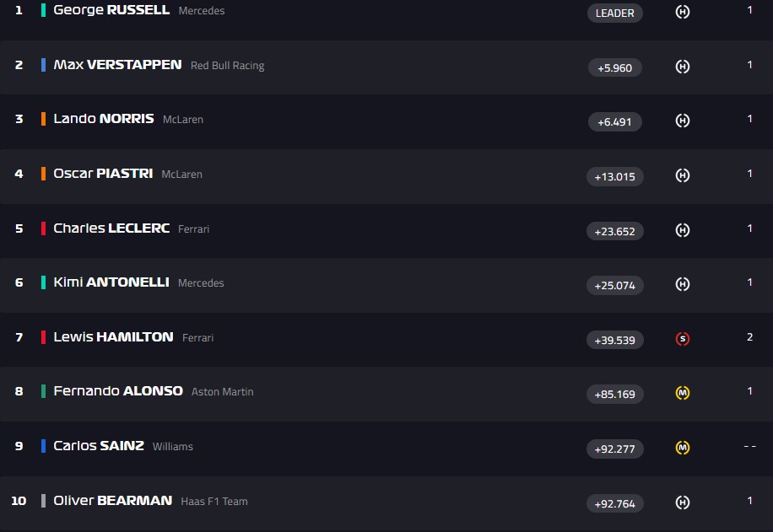Image resolution: width=773 pixels, height=532 pixels.
Task: Click Leclerc's hard tyre icon
Action: pos(683,230)
